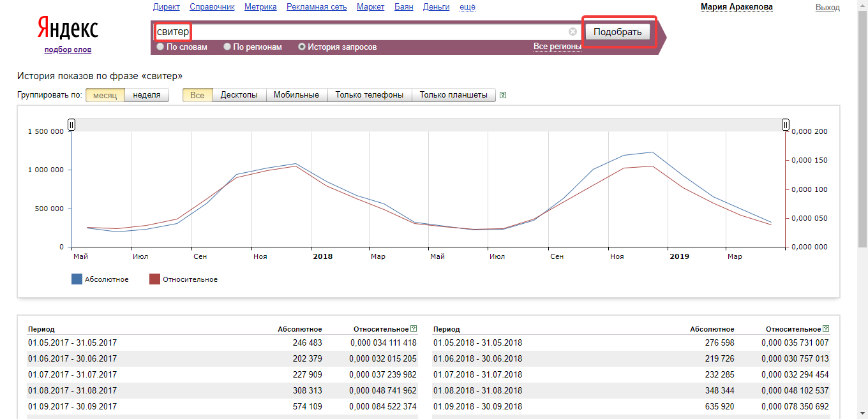Click the blue Абсолютное legend square

(x=77, y=279)
